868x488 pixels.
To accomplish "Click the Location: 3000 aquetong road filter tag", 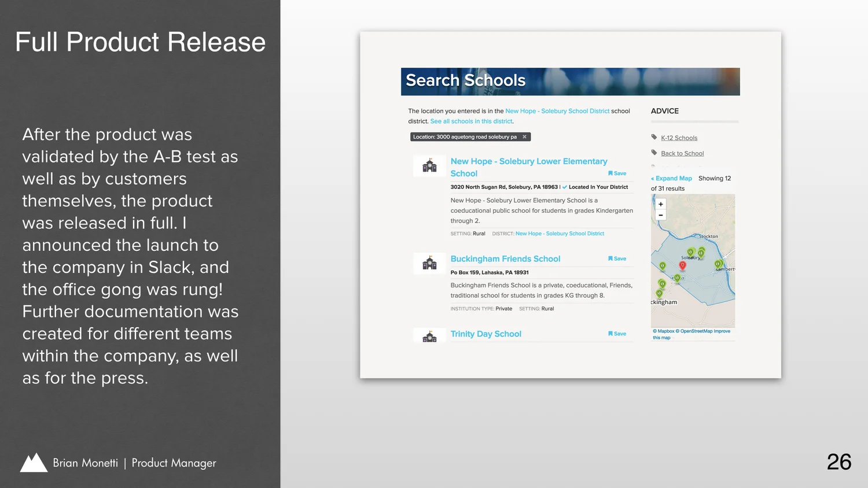I will pos(470,137).
